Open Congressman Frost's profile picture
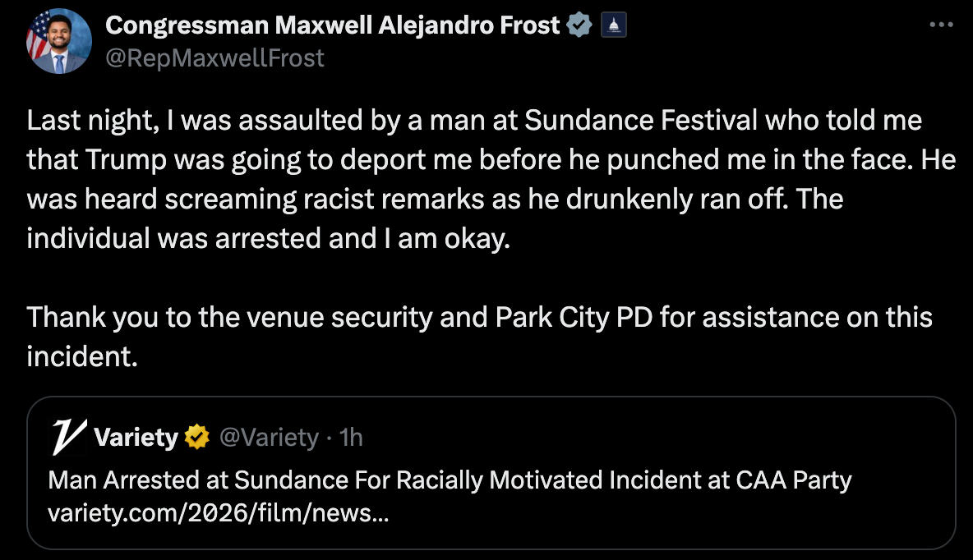 coord(58,41)
